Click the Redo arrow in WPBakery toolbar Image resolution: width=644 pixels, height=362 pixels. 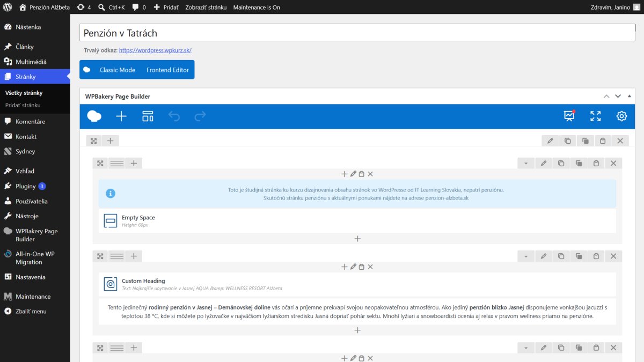point(200,116)
